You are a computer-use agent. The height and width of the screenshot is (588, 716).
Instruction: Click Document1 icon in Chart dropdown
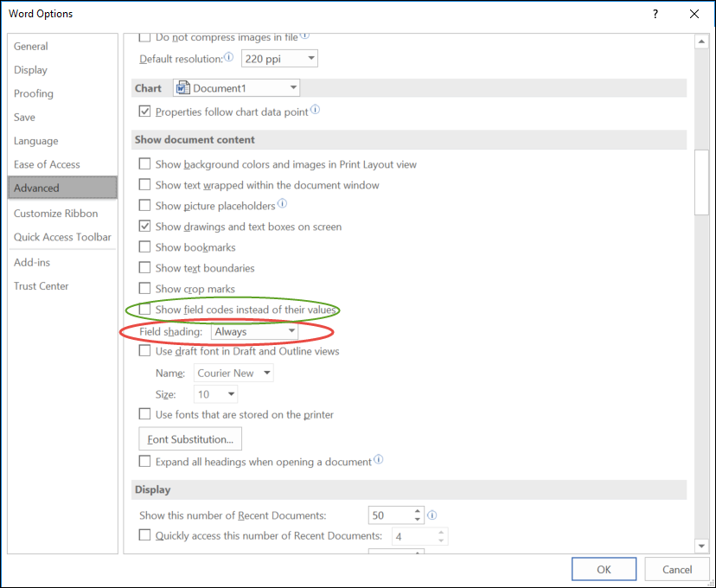click(182, 87)
